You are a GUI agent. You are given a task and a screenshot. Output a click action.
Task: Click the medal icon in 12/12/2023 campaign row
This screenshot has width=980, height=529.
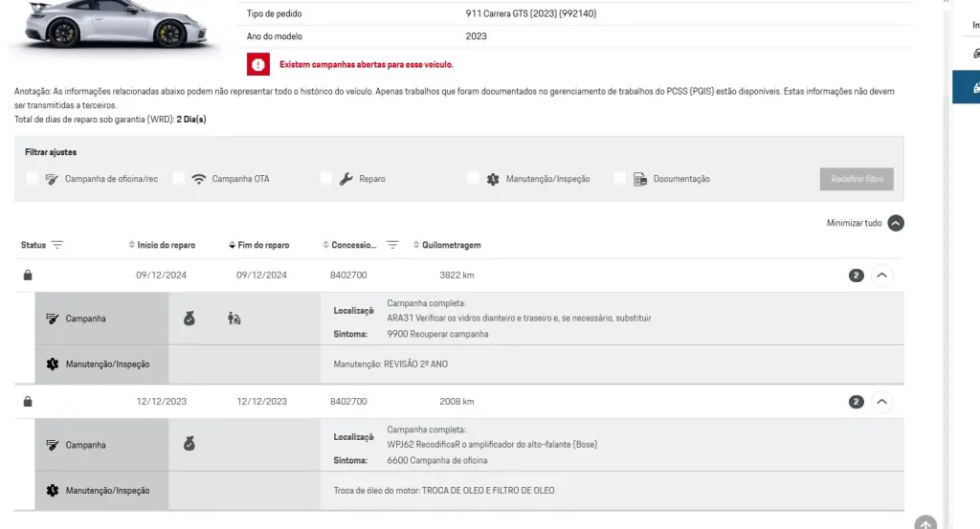189,445
